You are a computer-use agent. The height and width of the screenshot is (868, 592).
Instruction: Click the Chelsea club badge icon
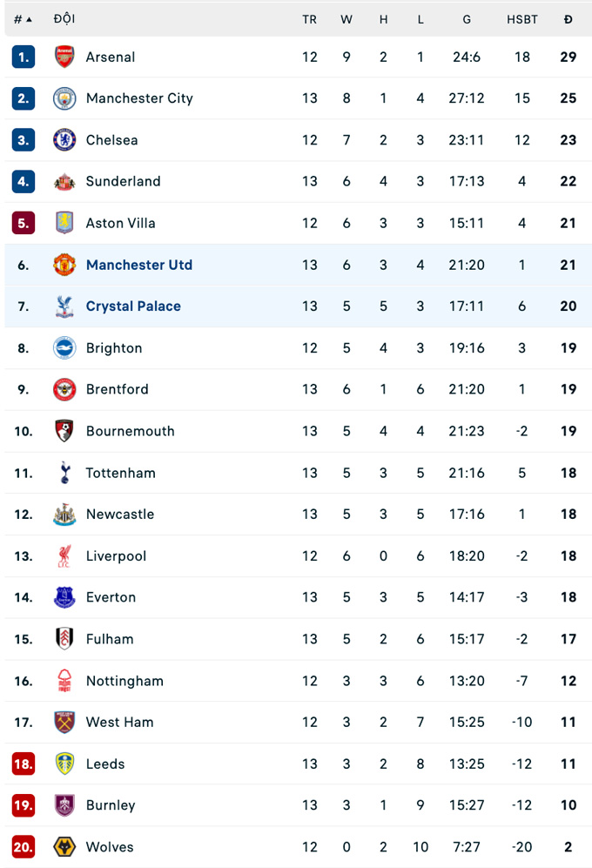[x=64, y=140]
